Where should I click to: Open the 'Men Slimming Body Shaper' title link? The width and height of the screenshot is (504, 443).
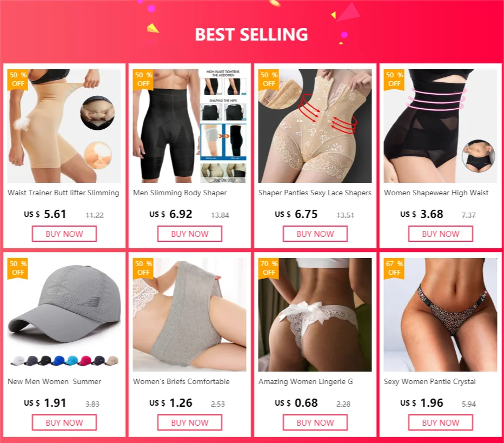tap(180, 193)
